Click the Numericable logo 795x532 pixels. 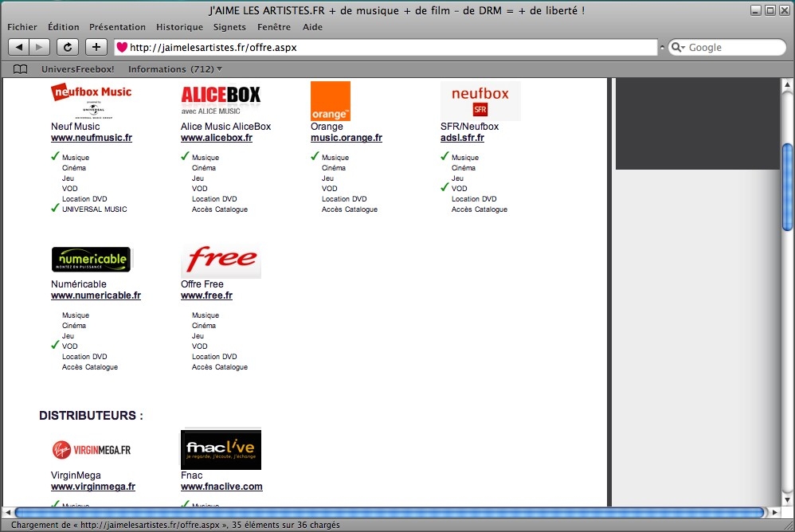pyautogui.click(x=91, y=260)
